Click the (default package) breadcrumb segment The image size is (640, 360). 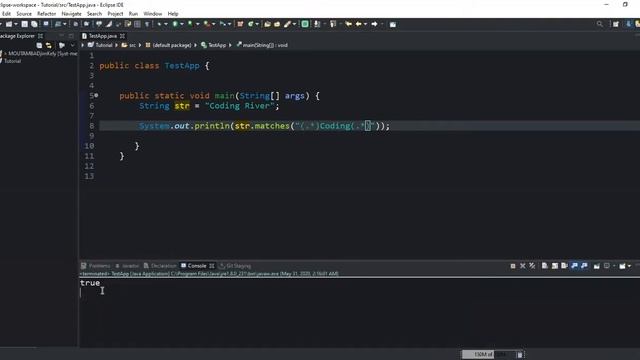pyautogui.click(x=168, y=45)
